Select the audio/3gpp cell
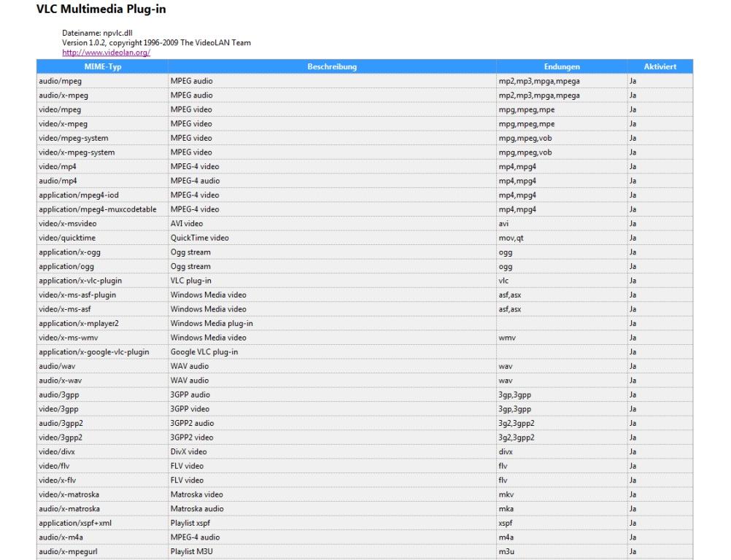This screenshot has width=731, height=560. 103,394
